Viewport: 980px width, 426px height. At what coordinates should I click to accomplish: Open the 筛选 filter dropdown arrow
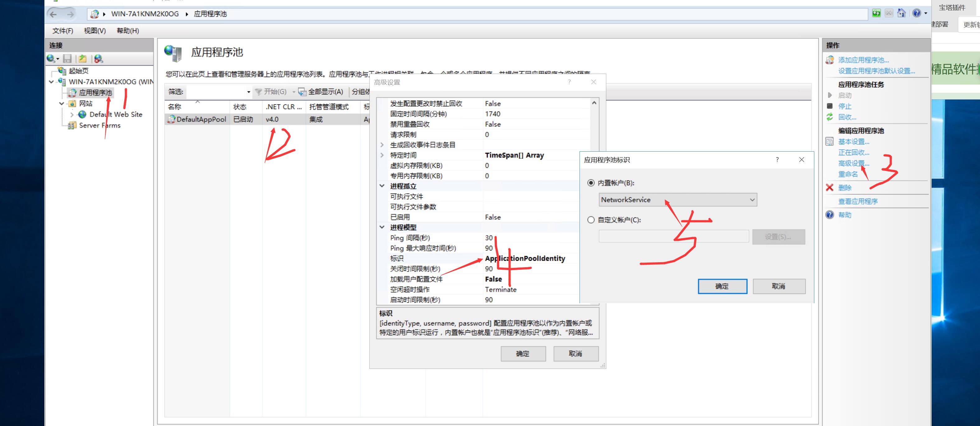(x=248, y=92)
